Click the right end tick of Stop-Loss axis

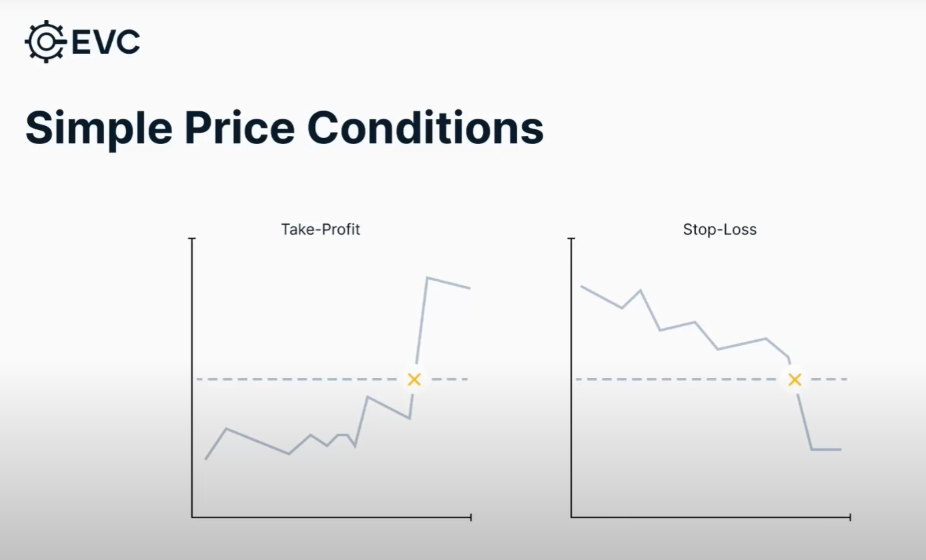tap(851, 517)
